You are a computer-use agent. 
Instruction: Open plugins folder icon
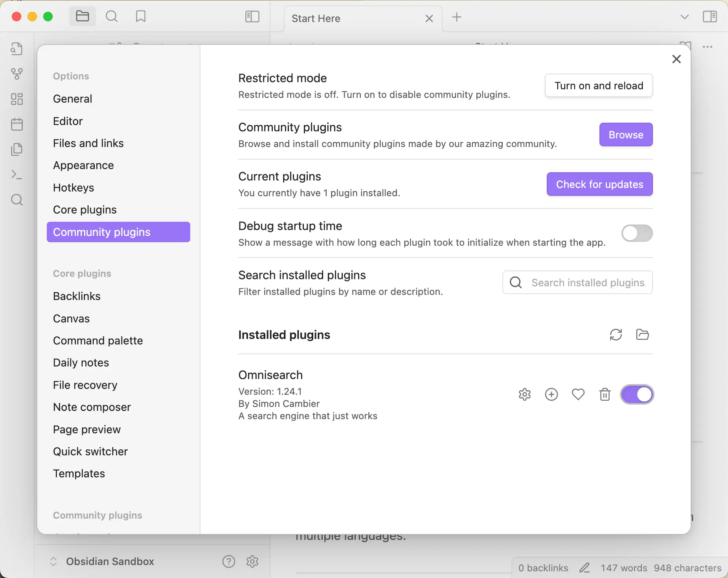[642, 335]
